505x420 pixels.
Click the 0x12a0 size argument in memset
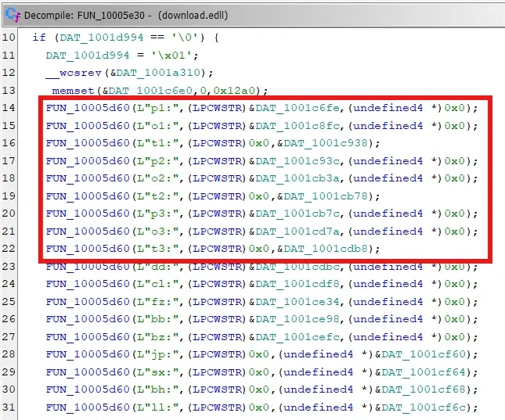tap(234, 91)
